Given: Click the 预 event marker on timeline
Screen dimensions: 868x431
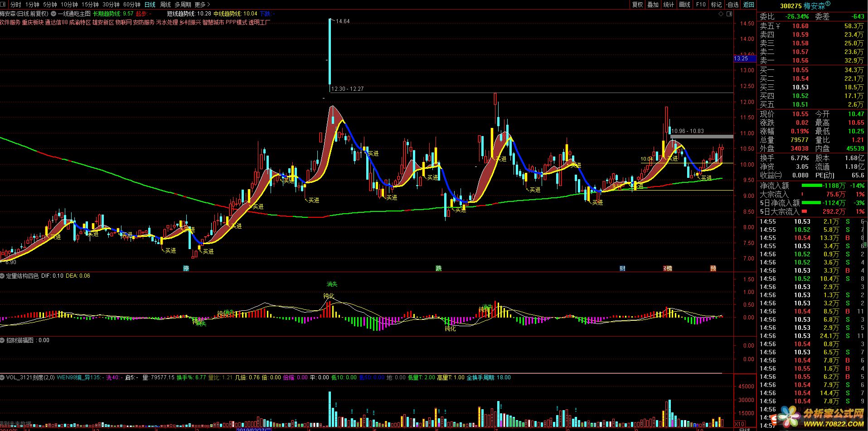Looking at the screenshot, I should (713, 268).
